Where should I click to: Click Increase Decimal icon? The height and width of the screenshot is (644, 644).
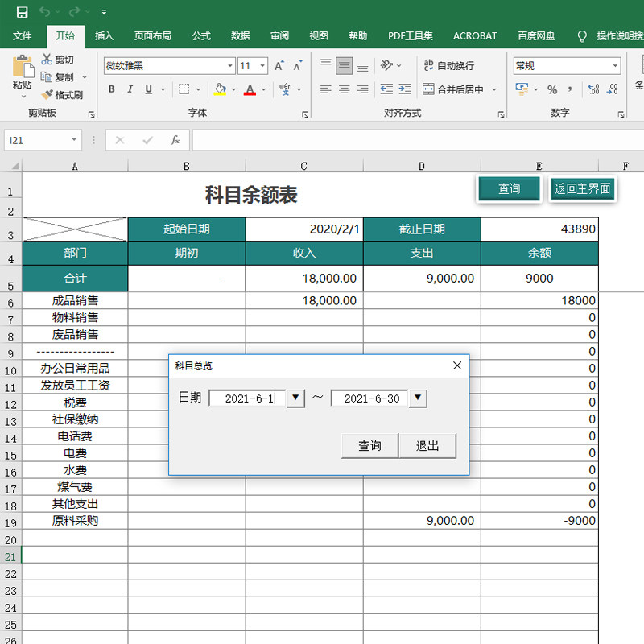point(593,89)
